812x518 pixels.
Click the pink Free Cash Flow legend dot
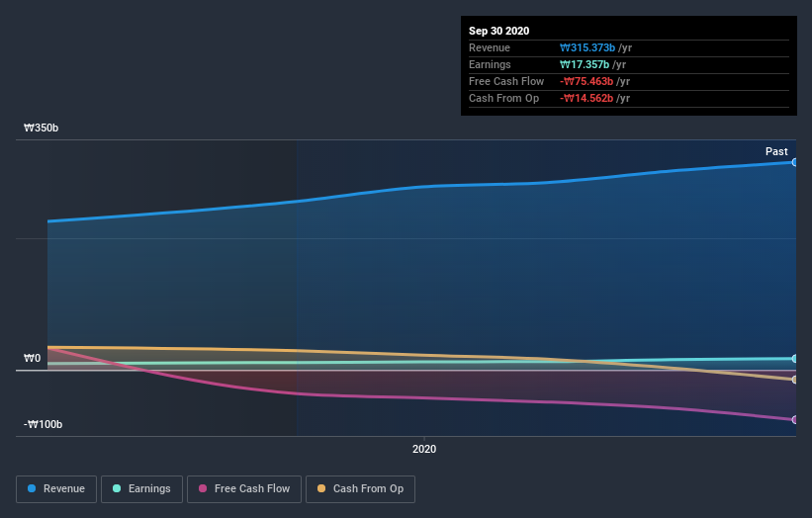(x=203, y=488)
